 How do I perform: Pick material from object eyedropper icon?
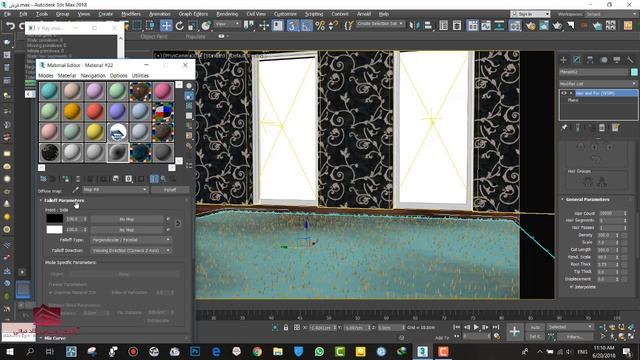coord(75,190)
